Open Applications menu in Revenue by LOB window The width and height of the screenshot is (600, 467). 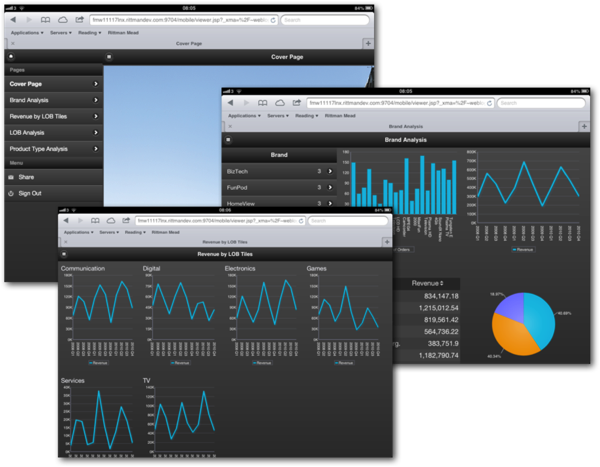78,232
